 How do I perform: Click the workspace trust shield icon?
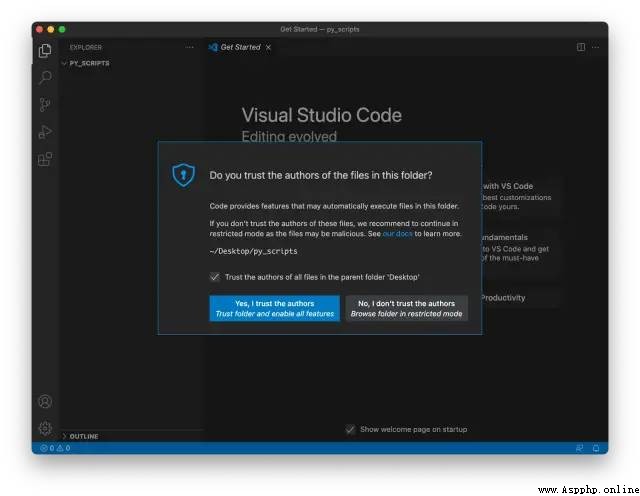pos(183,175)
